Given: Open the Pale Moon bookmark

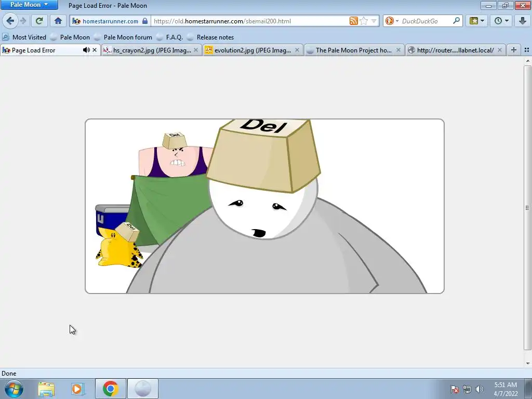Looking at the screenshot, I should [x=70, y=37].
